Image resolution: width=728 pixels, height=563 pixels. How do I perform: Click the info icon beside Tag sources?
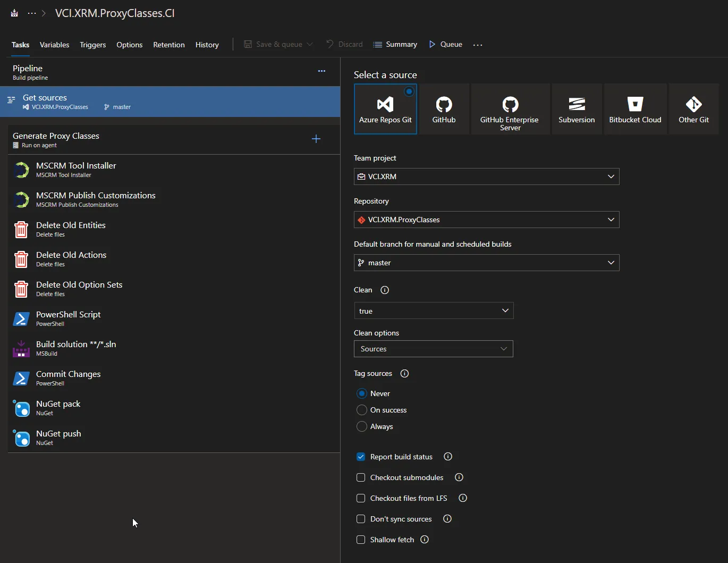(404, 374)
